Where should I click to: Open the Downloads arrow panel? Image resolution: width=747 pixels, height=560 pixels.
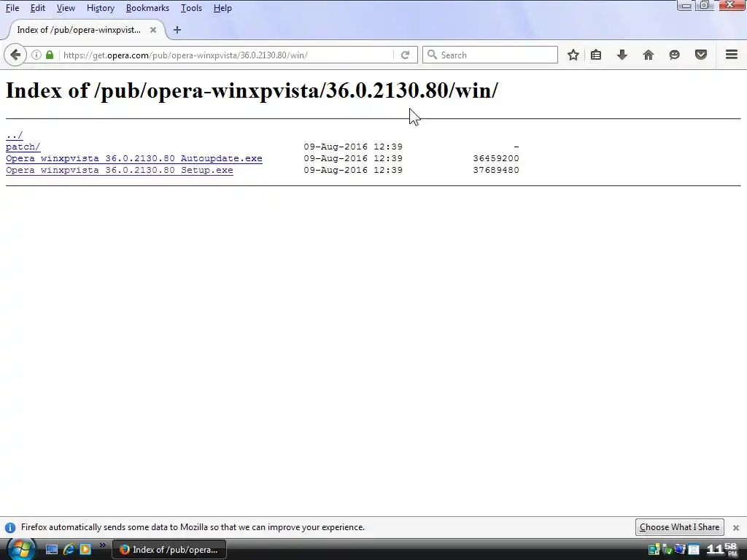click(x=622, y=55)
